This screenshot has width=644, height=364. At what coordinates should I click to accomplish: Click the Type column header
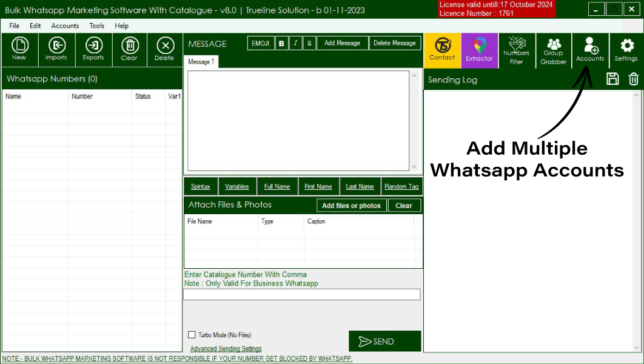tap(281, 221)
